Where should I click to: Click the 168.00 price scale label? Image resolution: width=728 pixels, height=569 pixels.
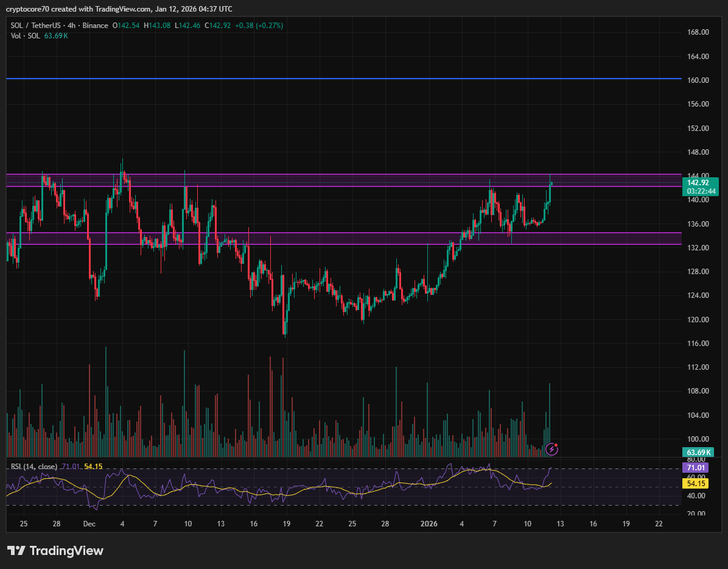[x=698, y=32]
